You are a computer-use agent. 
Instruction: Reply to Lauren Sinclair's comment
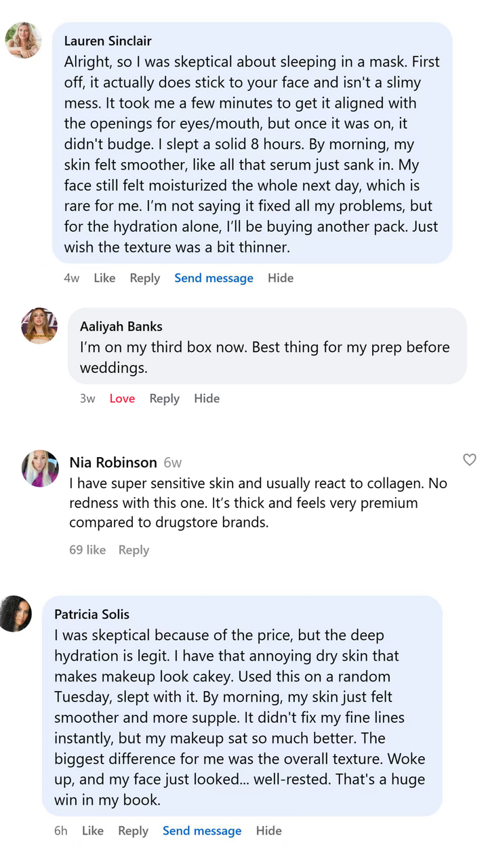click(145, 278)
